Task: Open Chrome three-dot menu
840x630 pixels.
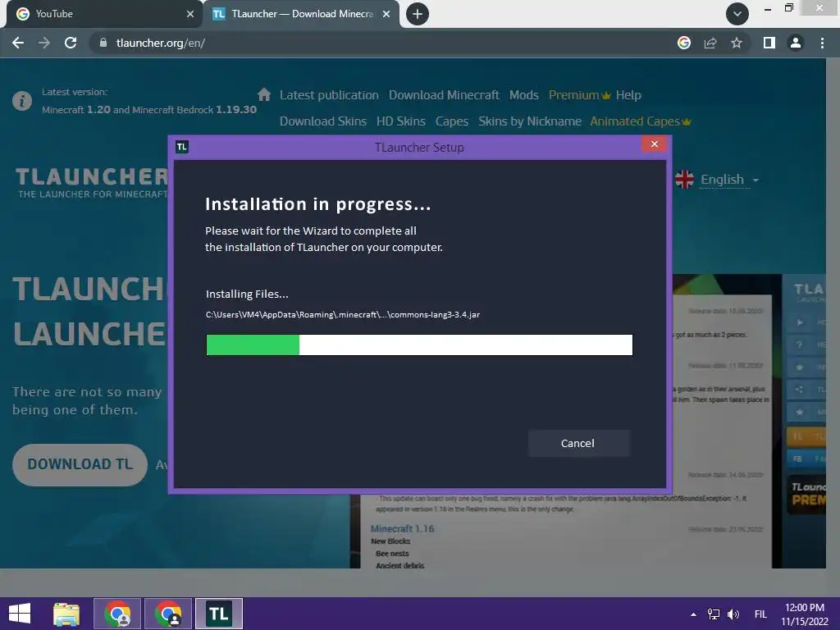Action: coord(822,43)
